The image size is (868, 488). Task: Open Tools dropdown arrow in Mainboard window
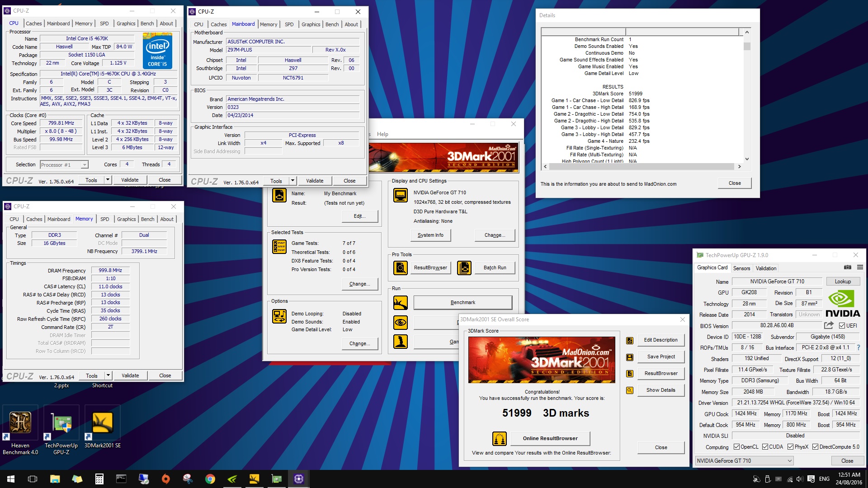[292, 181]
